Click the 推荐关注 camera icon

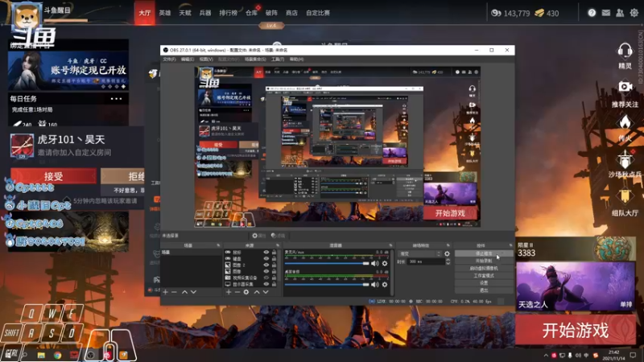point(625,87)
